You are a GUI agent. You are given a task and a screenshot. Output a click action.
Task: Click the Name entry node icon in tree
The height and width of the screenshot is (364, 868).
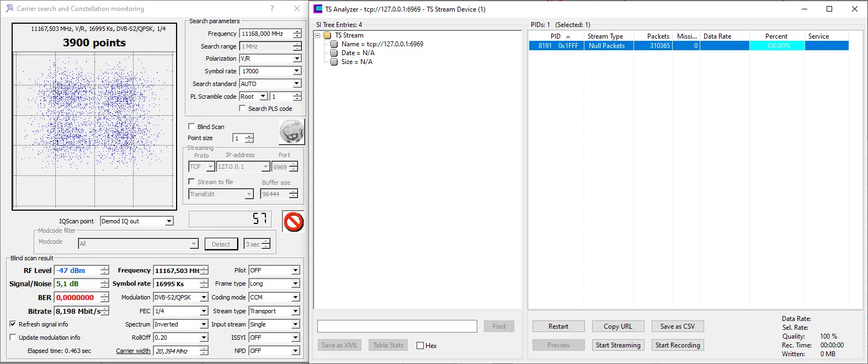click(x=334, y=44)
